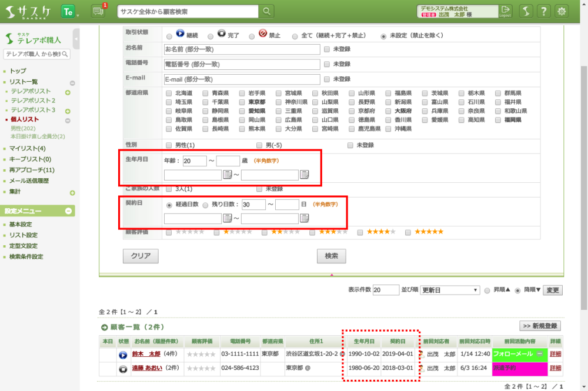588x391 pixels.
Task: Check the 北海道 prefecture checkbox
Action: (x=170, y=93)
